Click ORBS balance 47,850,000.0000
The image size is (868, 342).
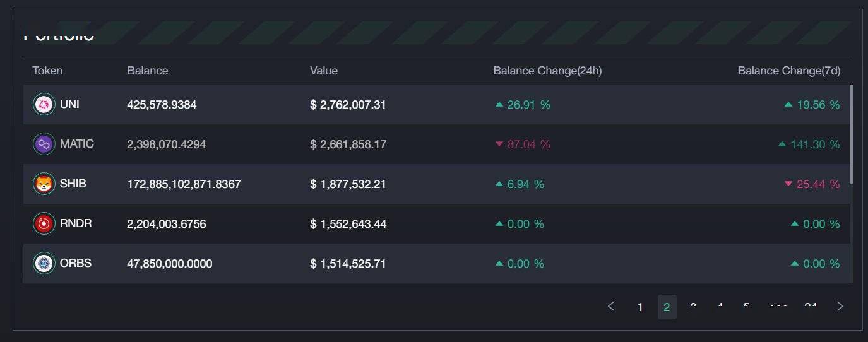(170, 264)
